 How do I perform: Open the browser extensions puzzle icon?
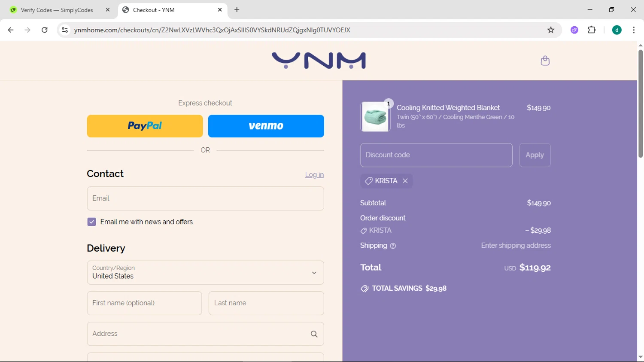click(592, 30)
